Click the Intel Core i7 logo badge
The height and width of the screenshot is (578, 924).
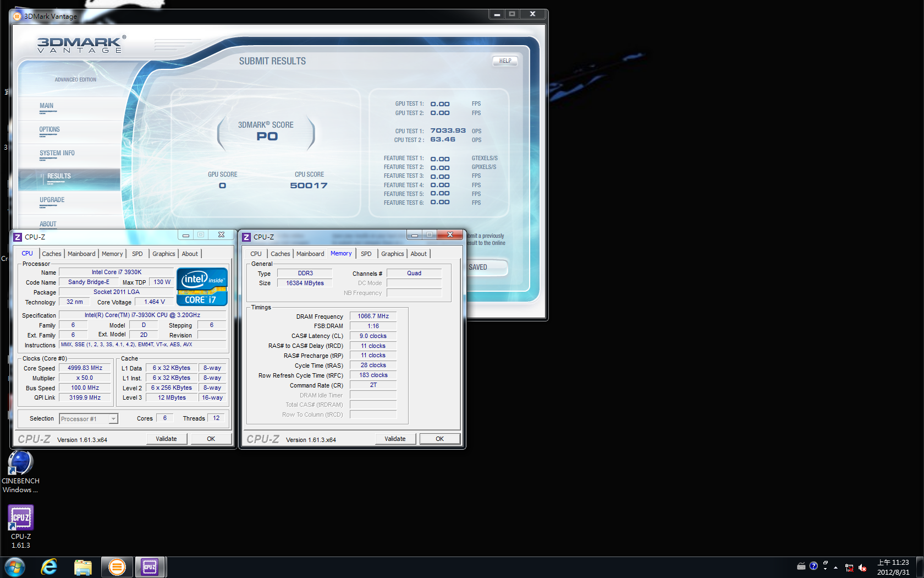202,287
